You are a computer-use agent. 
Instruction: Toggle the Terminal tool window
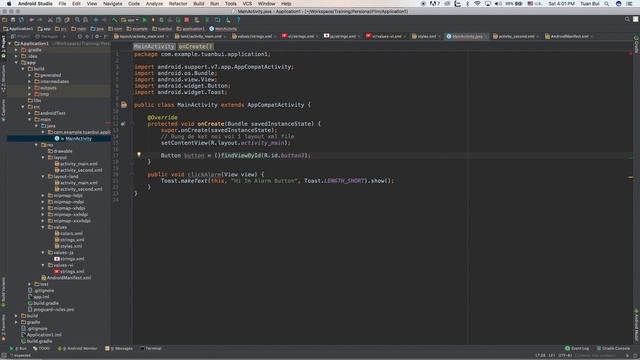[x=151, y=349]
